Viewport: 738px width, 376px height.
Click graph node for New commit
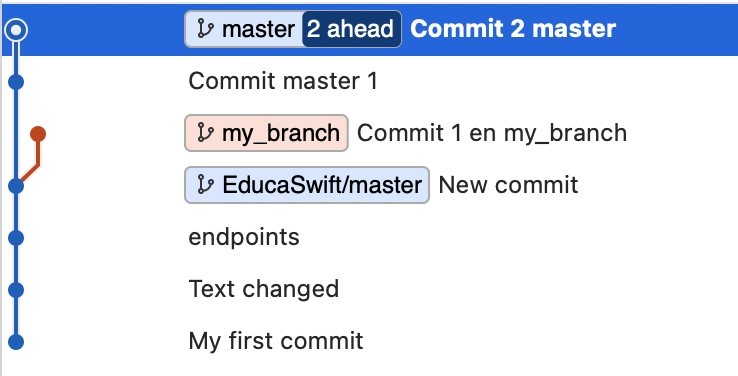pyautogui.click(x=16, y=186)
